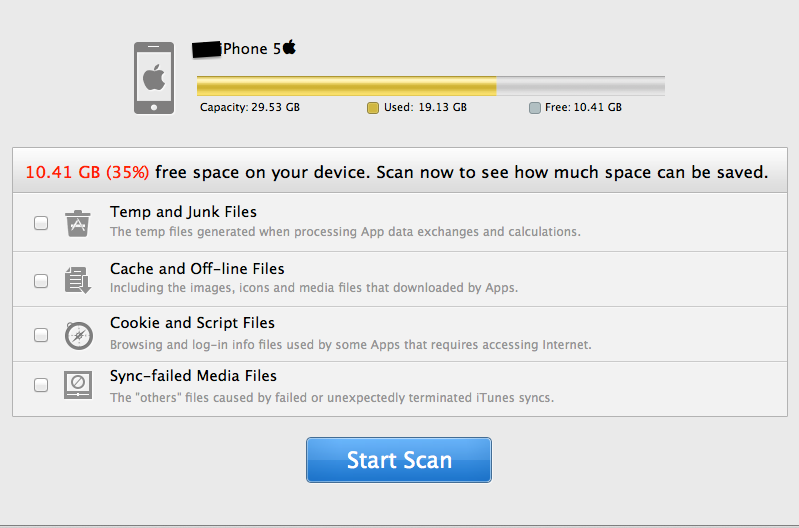Screen dimensions: 799x528
Task: Click the compass Cookie and Script icon
Action: pyautogui.click(x=78, y=335)
